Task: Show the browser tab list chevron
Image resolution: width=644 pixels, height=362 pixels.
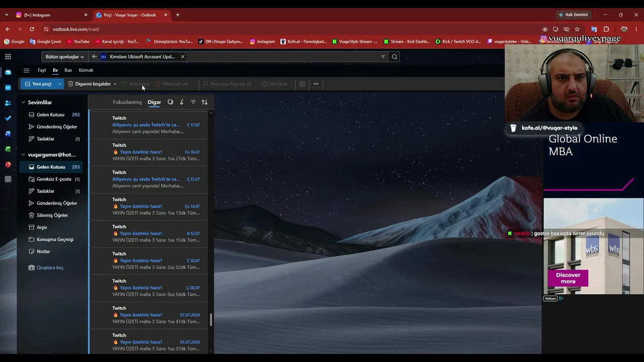Action: 7,15
